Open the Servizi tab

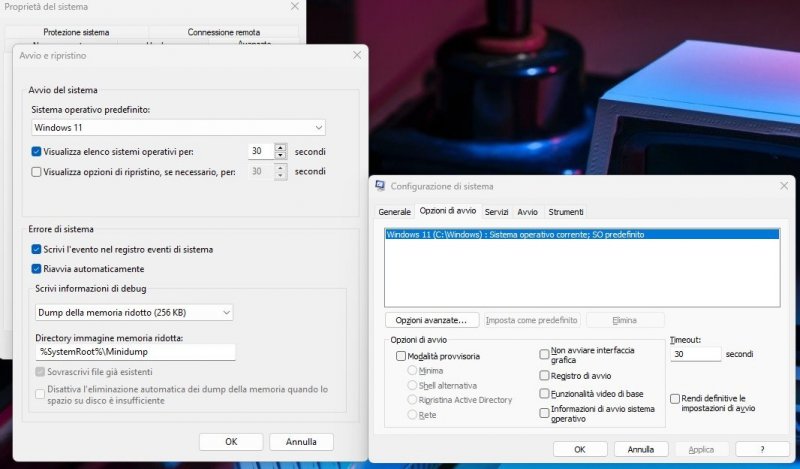pos(496,212)
